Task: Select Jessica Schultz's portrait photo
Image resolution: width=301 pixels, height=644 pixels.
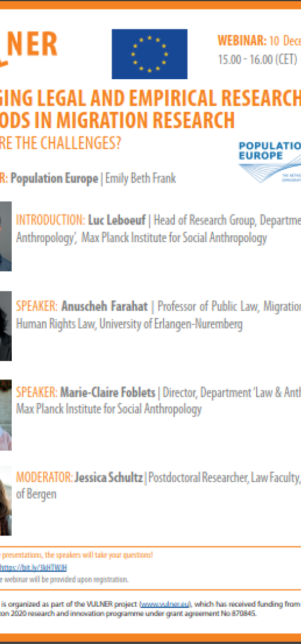Action: (x=6, y=500)
